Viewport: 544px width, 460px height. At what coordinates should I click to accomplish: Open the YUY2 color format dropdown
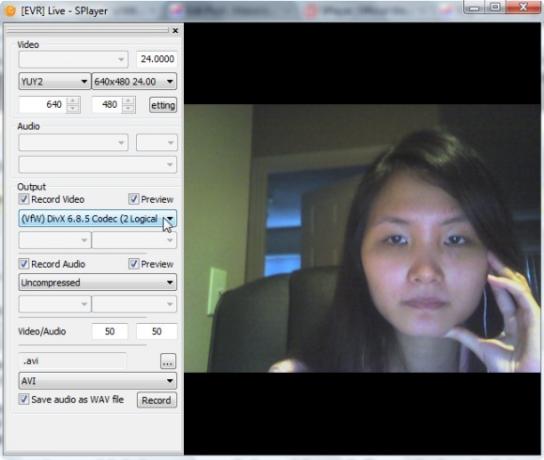pos(54,82)
